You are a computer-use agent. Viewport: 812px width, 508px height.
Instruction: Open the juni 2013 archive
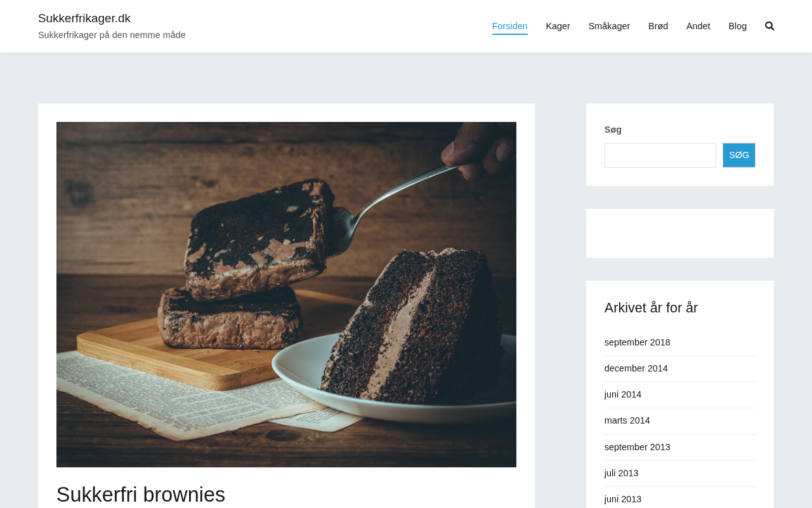pos(623,499)
